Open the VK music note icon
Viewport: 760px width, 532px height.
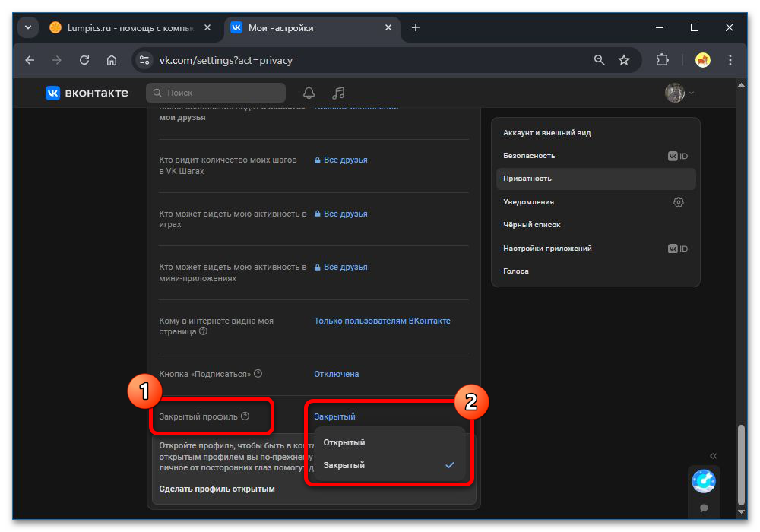click(339, 93)
